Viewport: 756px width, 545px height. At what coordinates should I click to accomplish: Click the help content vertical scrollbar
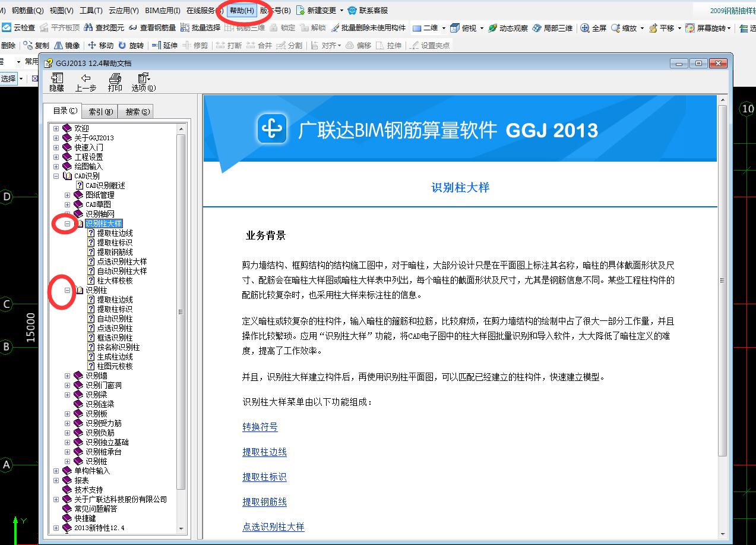(x=722, y=281)
